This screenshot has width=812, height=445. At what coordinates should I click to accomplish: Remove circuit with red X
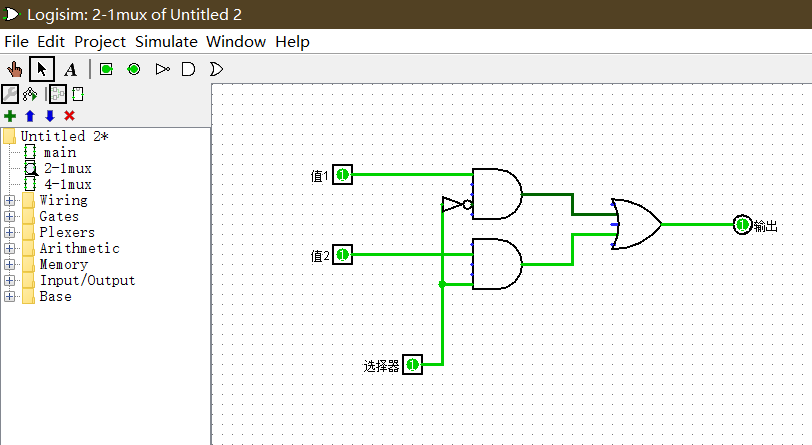coord(69,116)
